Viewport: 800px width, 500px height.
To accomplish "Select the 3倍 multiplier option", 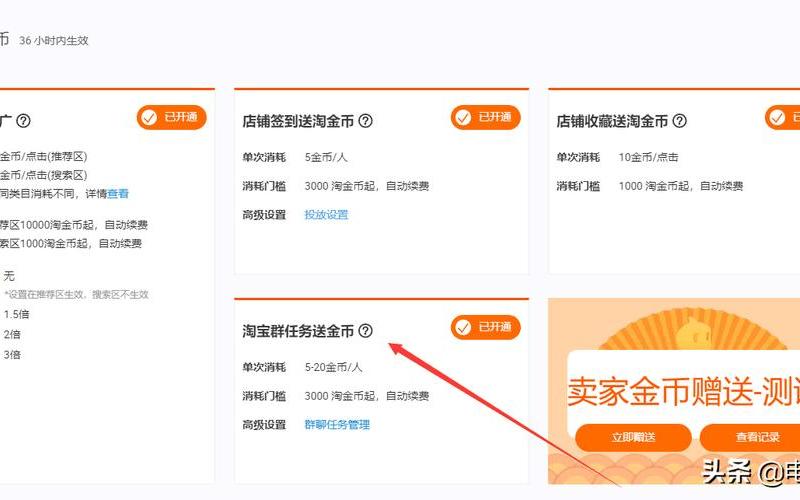I will pyautogui.click(x=12, y=355).
